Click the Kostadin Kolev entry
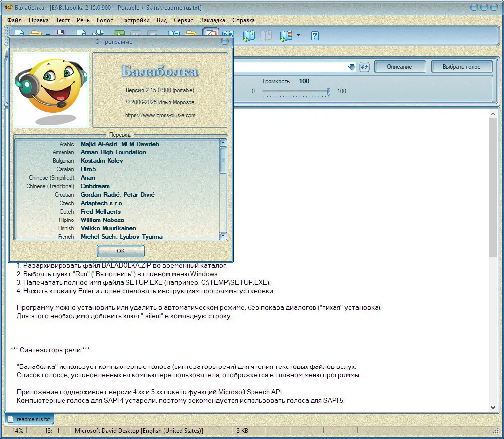 [102, 160]
